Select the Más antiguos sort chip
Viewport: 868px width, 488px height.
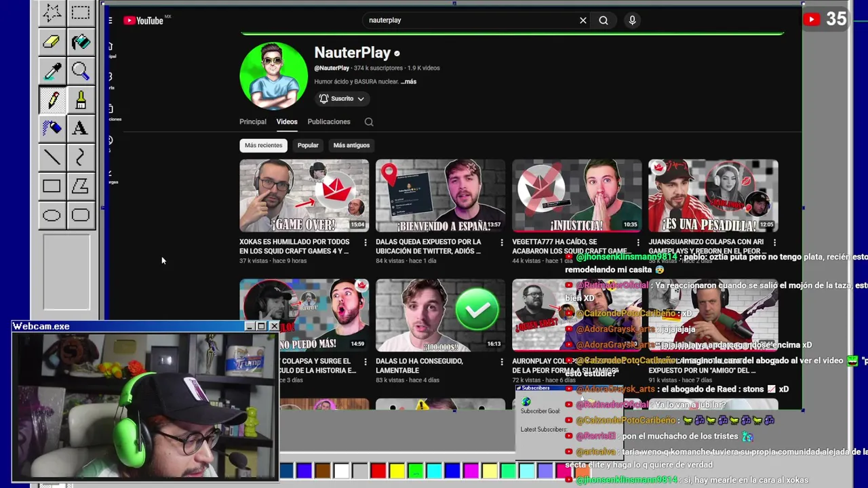pos(351,145)
